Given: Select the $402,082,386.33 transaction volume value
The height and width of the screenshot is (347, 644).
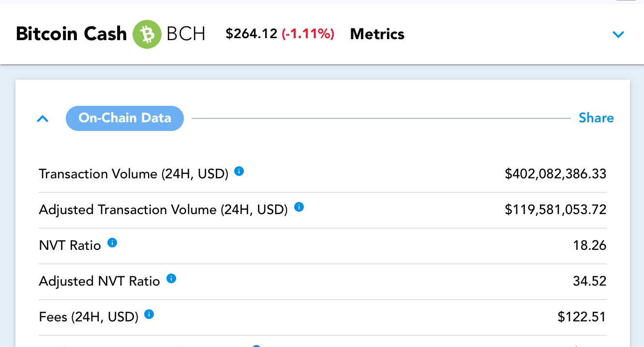Looking at the screenshot, I should click(555, 174).
